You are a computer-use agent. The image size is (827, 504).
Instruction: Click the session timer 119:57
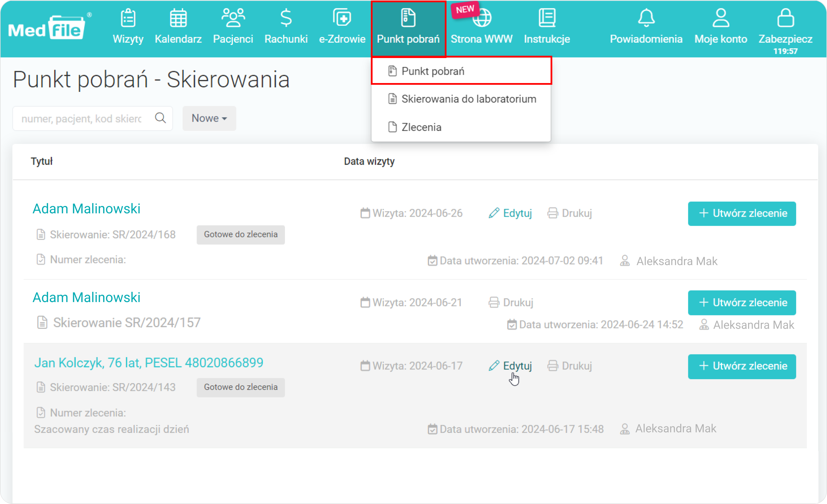coord(785,51)
